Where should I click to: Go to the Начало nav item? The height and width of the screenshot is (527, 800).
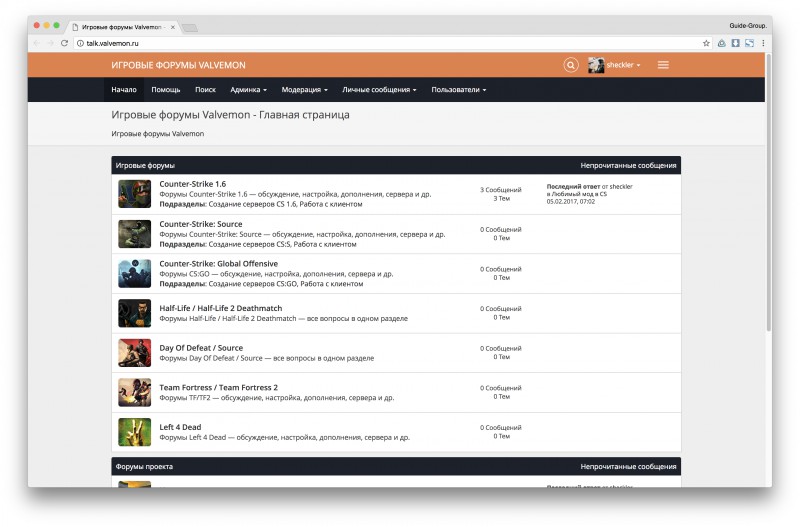[124, 90]
